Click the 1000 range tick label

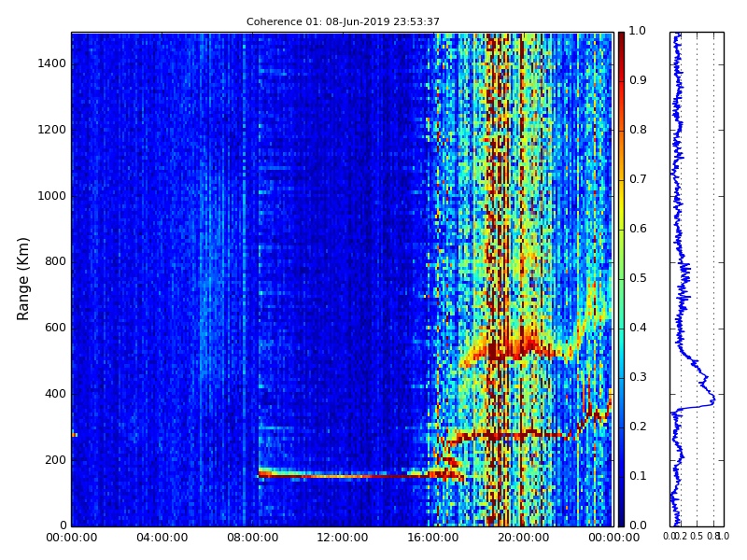(52, 196)
